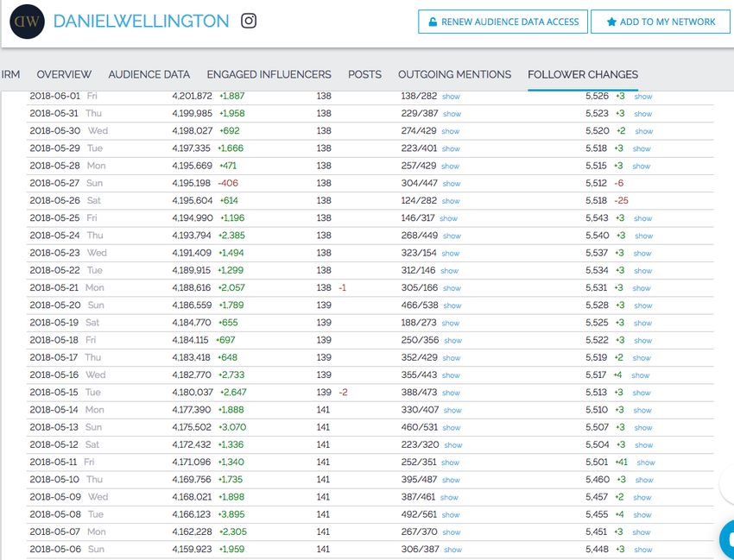Viewport: 734px width, 560px height.
Task: Click show link beside 330/407
Action: 452,410
